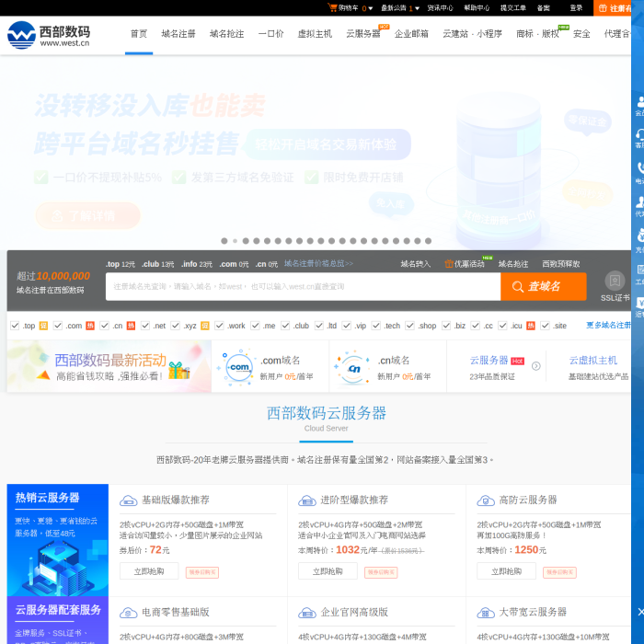Screen dimensions: 644x644
Task: Open the 域名抢注 nav menu
Action: click(226, 34)
